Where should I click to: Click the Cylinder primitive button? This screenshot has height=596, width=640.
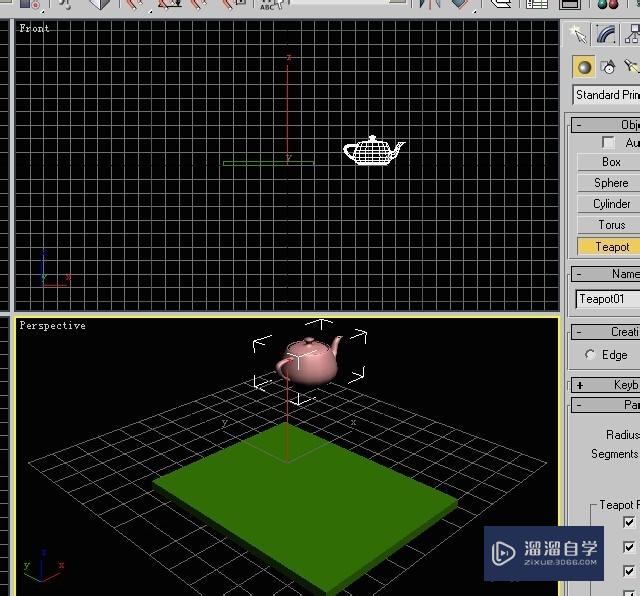[609, 204]
